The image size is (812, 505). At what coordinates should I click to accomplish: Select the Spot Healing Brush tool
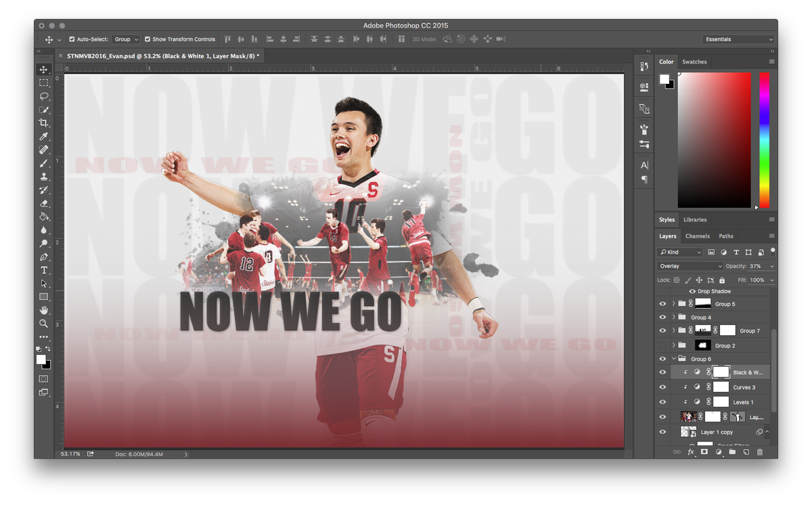coord(43,150)
